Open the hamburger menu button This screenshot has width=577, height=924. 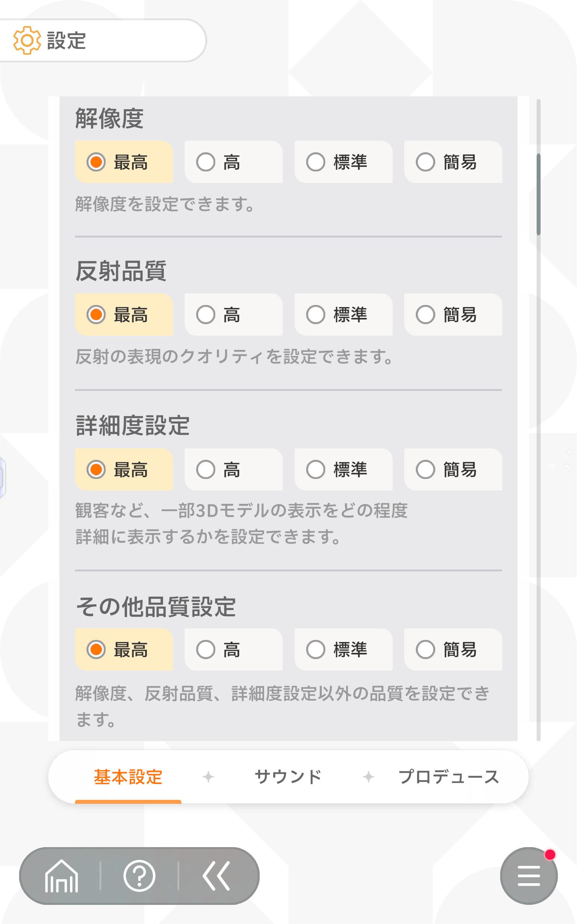pos(529,876)
